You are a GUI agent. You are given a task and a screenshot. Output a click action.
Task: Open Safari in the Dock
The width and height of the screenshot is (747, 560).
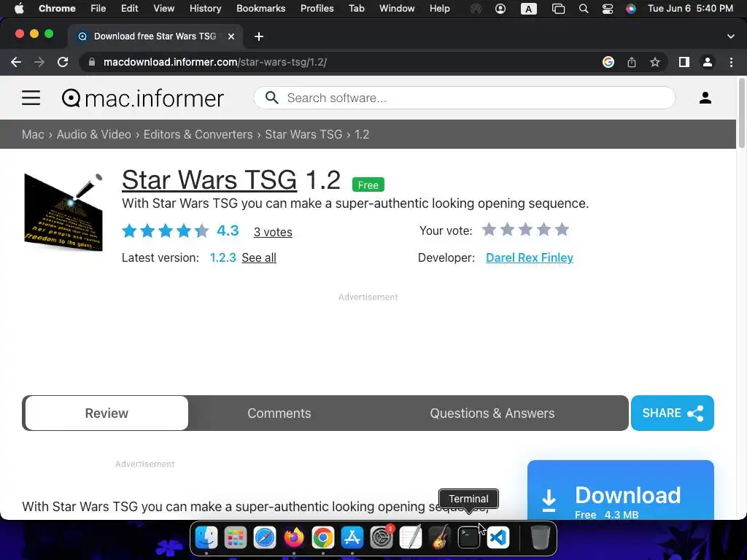click(x=264, y=537)
